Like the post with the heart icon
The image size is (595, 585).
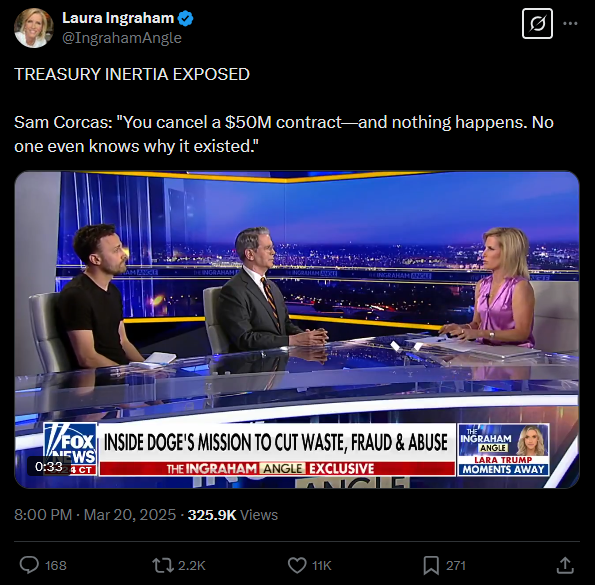tap(297, 565)
